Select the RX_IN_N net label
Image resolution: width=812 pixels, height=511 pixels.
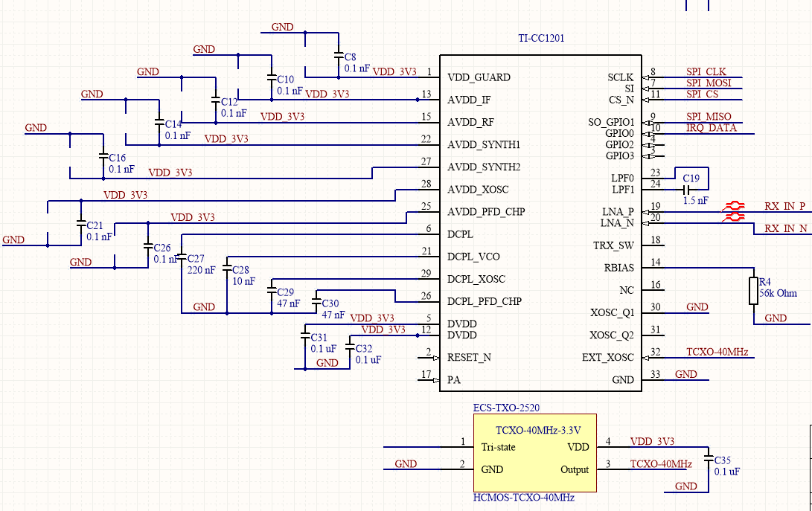pyautogui.click(x=786, y=228)
